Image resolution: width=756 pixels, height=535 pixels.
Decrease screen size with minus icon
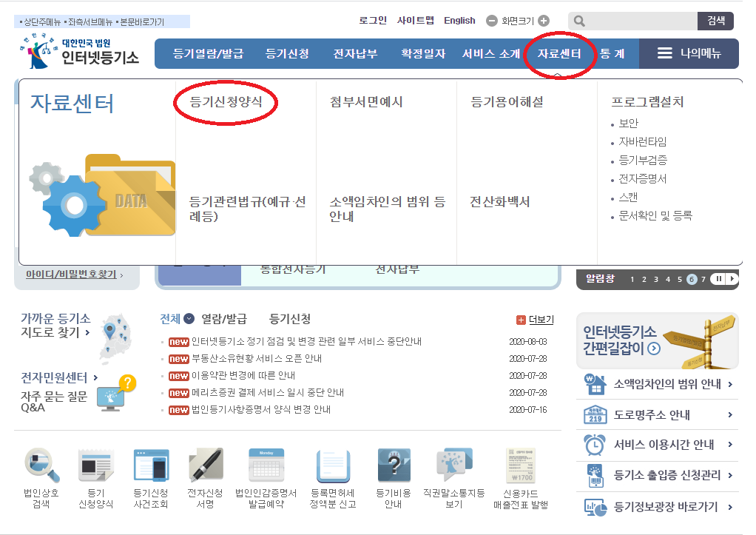[491, 21]
